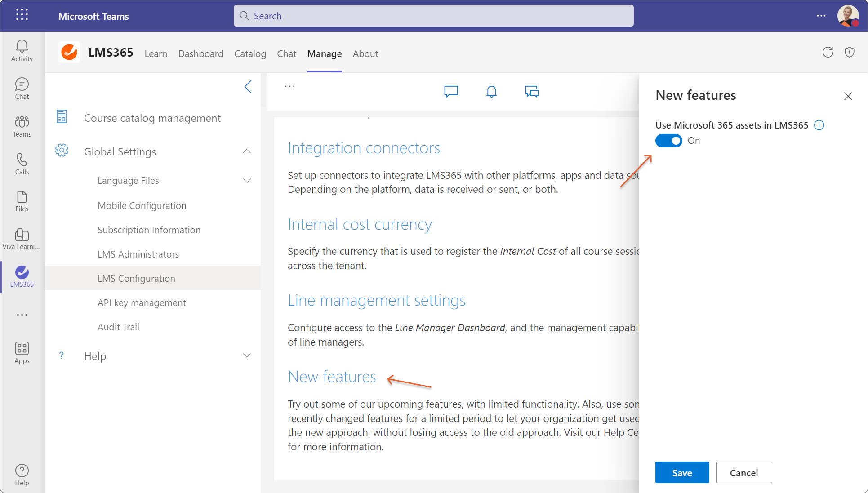868x493 pixels.
Task: Open Teams in the left rail
Action: pos(22,126)
